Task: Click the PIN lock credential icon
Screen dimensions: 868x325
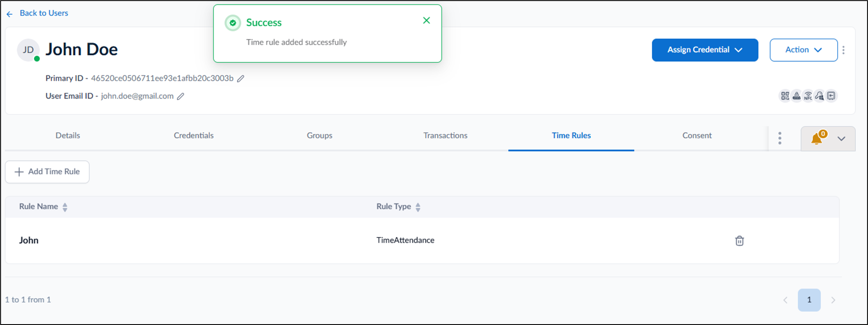Action: [x=797, y=96]
